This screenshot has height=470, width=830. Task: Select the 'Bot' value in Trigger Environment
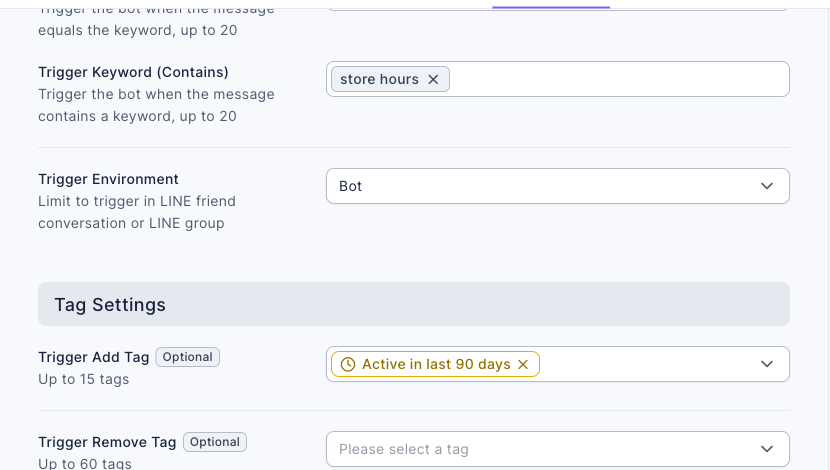(x=350, y=186)
